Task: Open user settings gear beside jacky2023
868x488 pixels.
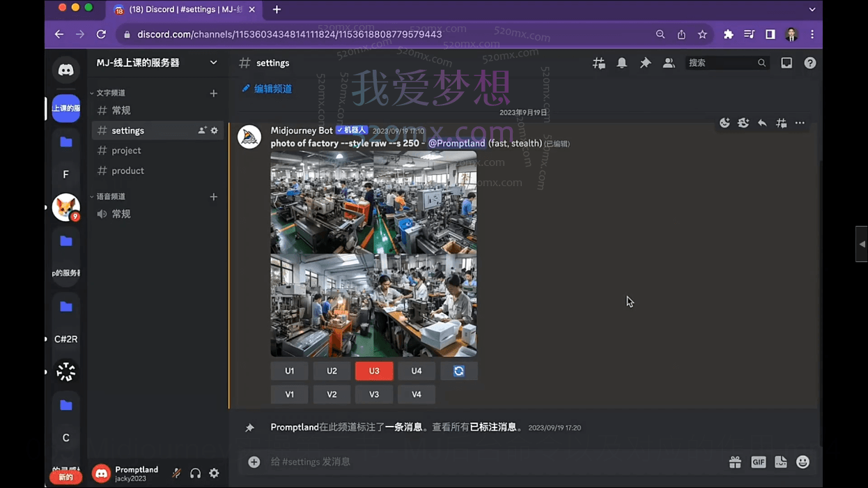Action: (x=214, y=473)
